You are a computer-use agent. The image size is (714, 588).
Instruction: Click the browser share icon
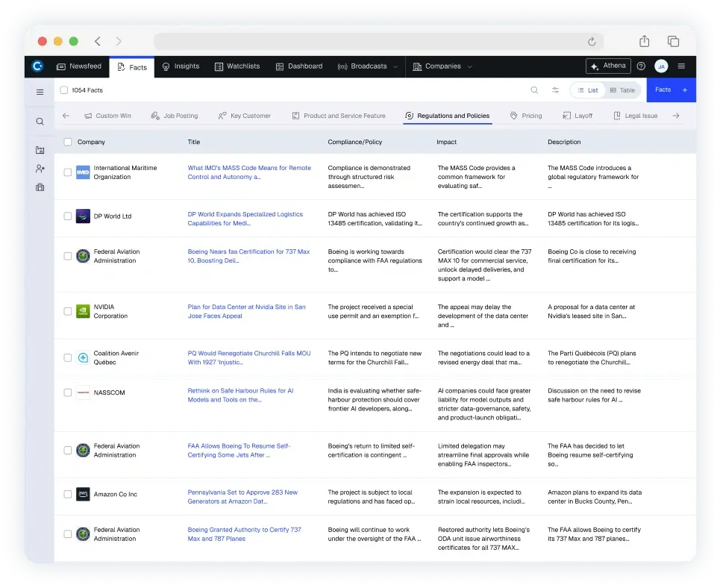pos(644,41)
